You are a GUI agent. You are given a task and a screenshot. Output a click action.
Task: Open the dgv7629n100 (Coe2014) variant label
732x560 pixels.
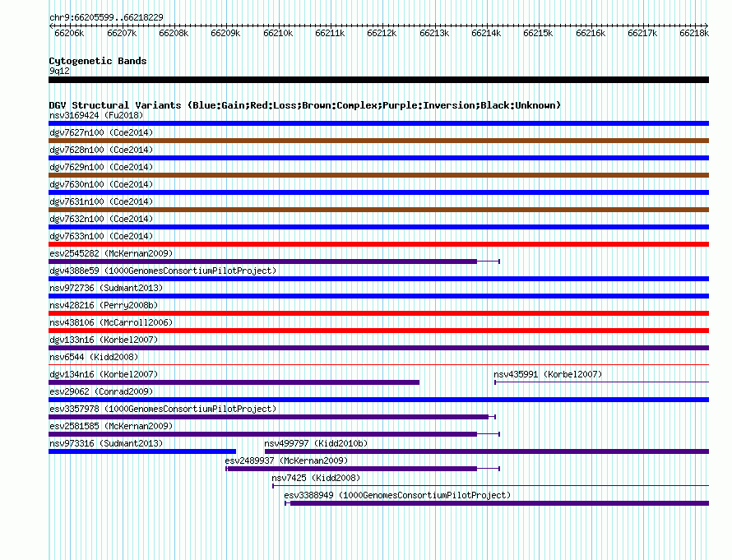pos(101,167)
